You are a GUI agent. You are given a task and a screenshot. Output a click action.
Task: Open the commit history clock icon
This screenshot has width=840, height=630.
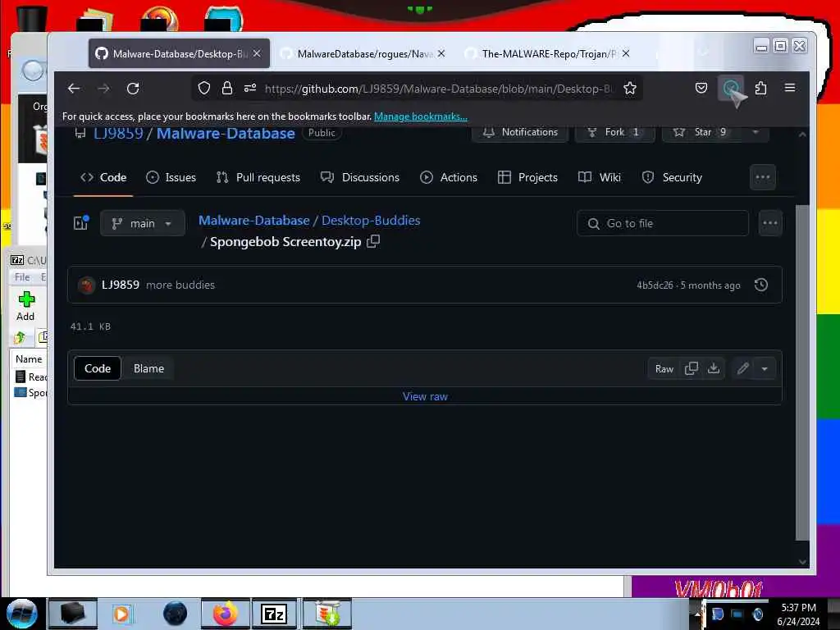point(761,285)
